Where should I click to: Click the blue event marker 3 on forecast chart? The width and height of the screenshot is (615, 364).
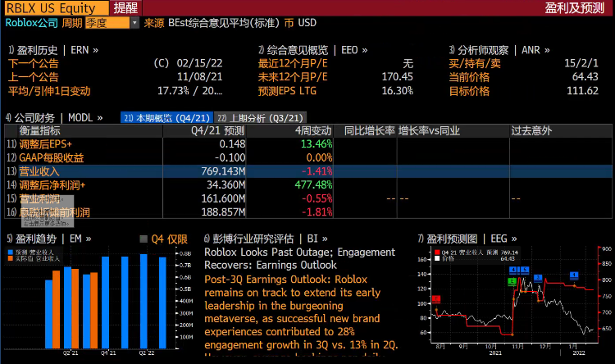pos(538,278)
